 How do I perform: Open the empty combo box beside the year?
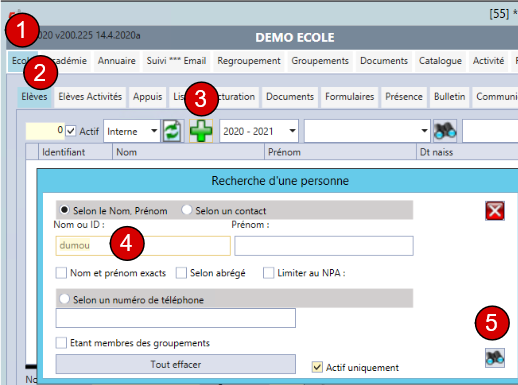367,131
